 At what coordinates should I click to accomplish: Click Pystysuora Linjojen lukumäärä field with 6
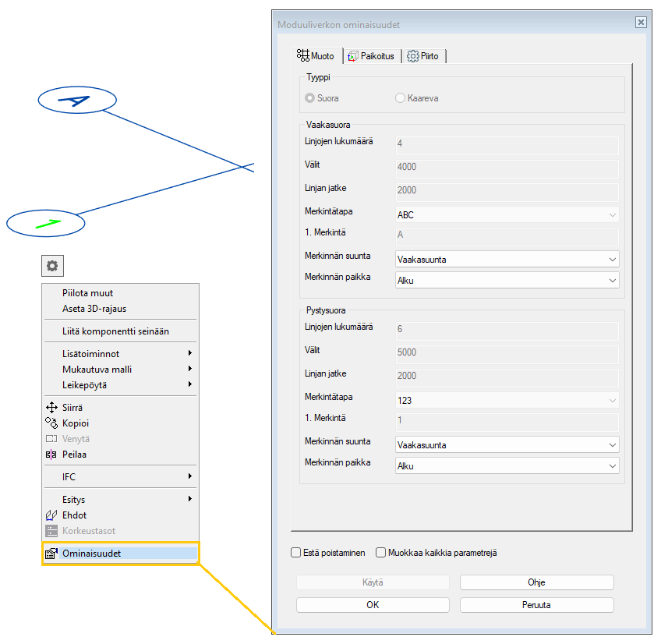click(507, 331)
